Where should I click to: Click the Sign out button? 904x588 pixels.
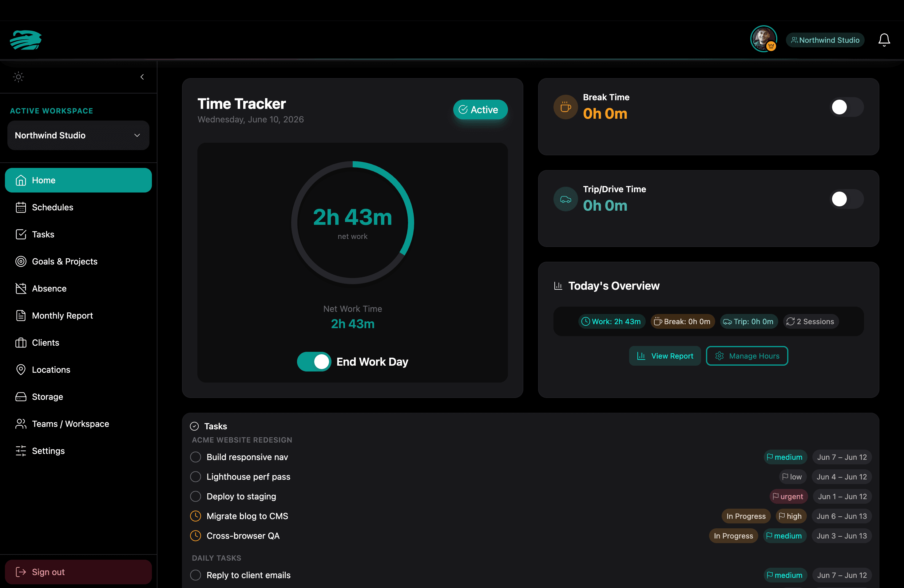[78, 572]
